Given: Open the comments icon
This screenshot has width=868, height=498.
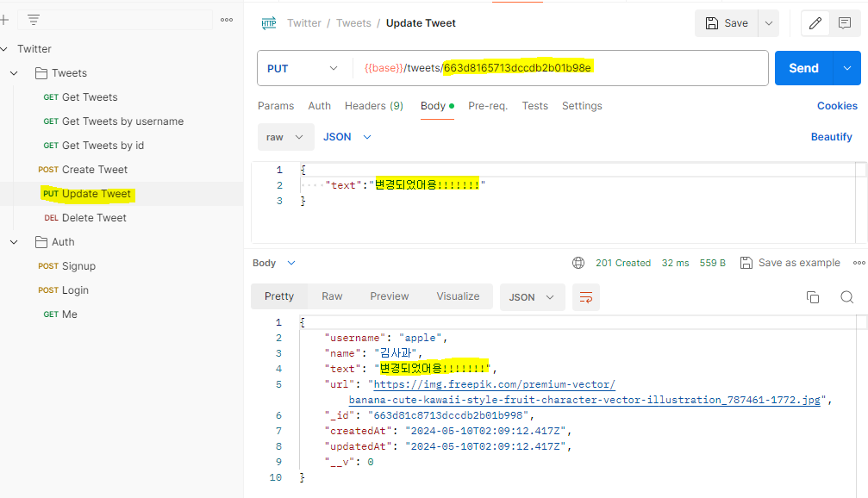Looking at the screenshot, I should [x=844, y=23].
